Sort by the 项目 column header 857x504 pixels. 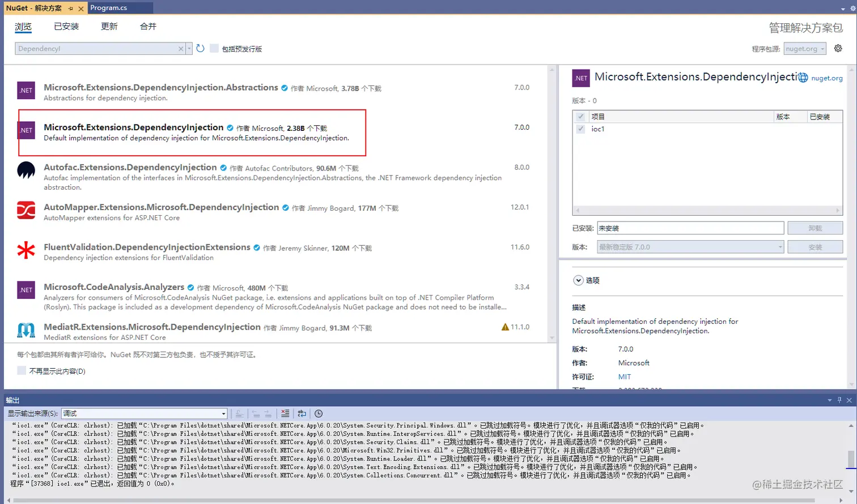click(598, 117)
